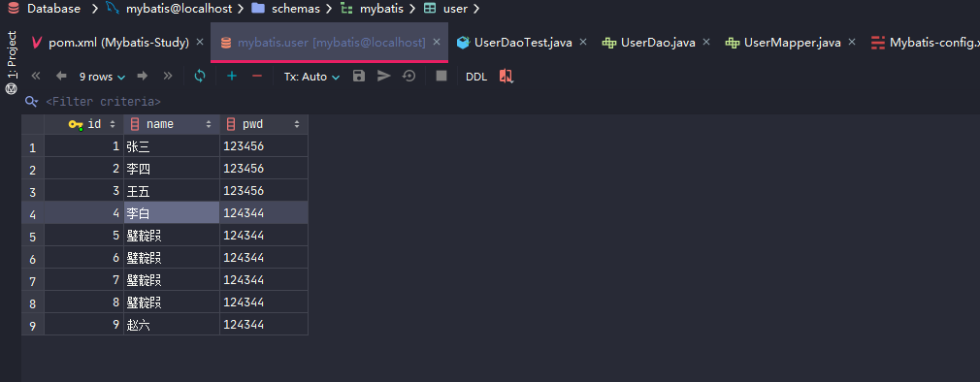Switch to pom.xml (Mybatis-Study) tab

(118, 43)
